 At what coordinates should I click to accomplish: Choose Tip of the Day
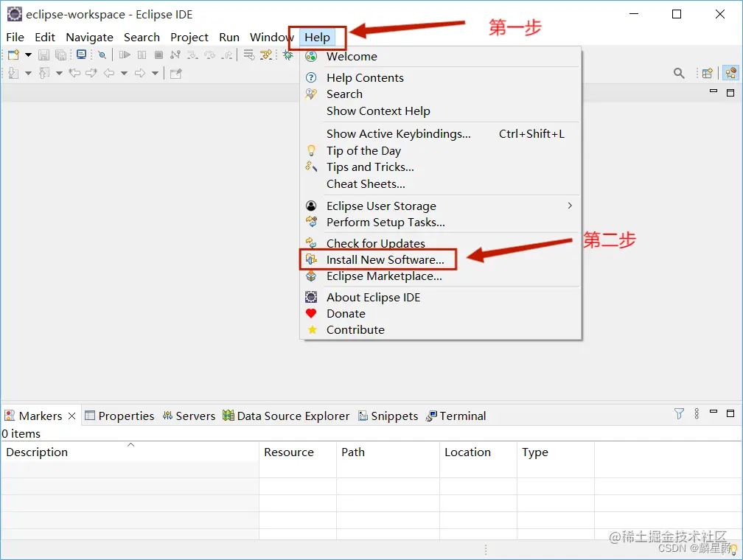tap(441, 150)
